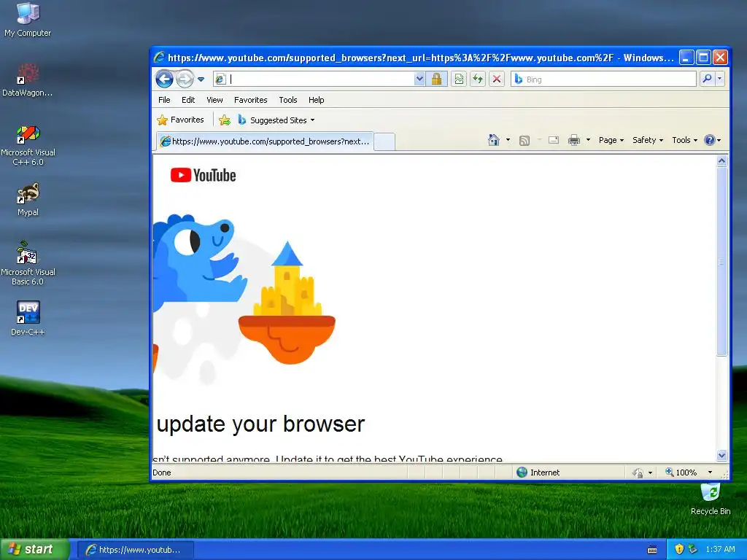Click the 'Done' status bar text
This screenshot has width=747, height=560.
(x=162, y=472)
